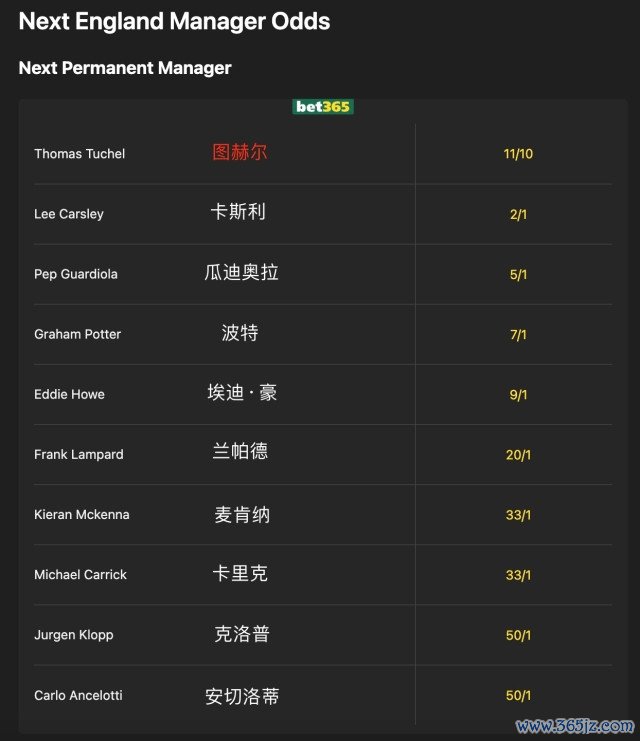640x741 pixels.
Task: Click the Jurgen Klopp name
Action: (74, 635)
